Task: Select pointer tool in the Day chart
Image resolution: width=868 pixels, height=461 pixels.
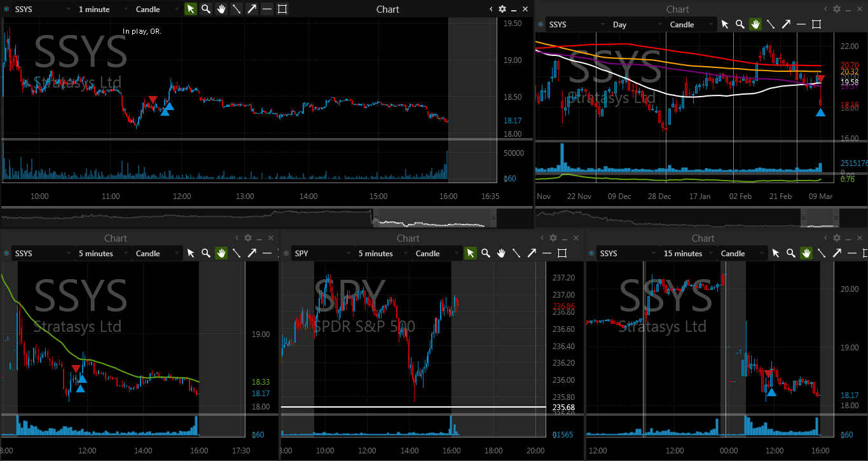Action: click(x=725, y=24)
